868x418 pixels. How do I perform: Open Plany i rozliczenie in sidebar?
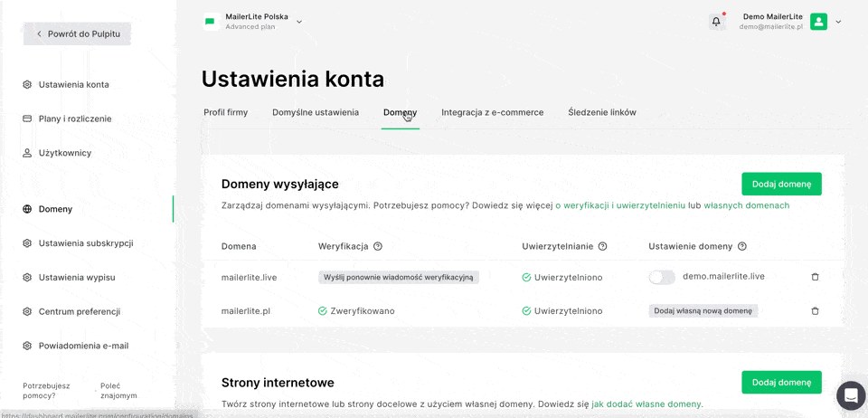(75, 119)
